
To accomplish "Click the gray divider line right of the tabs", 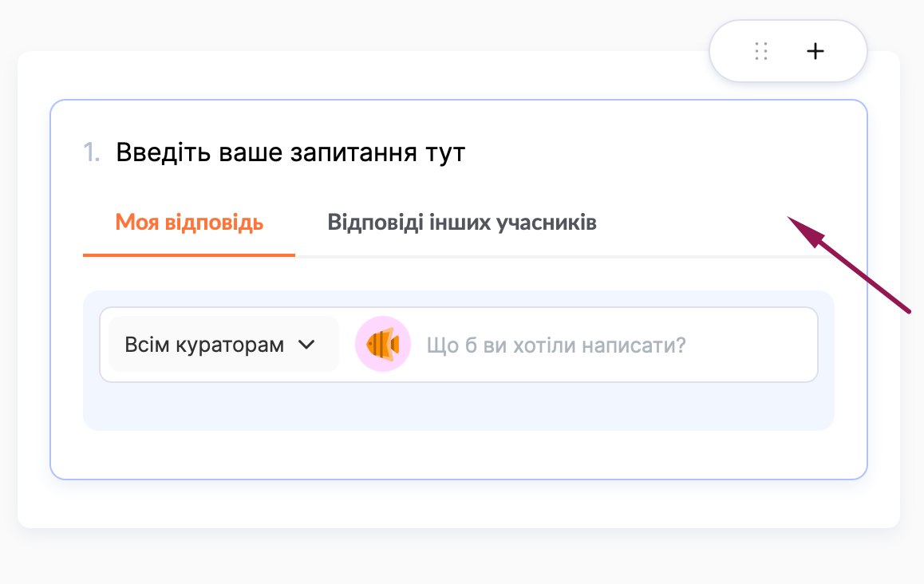I will click(559, 256).
